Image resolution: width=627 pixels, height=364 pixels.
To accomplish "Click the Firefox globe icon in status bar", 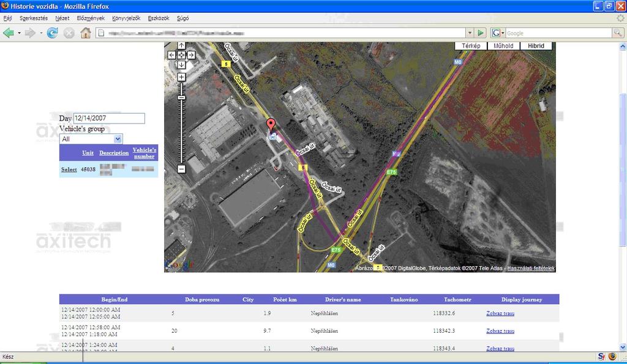I will [612, 357].
